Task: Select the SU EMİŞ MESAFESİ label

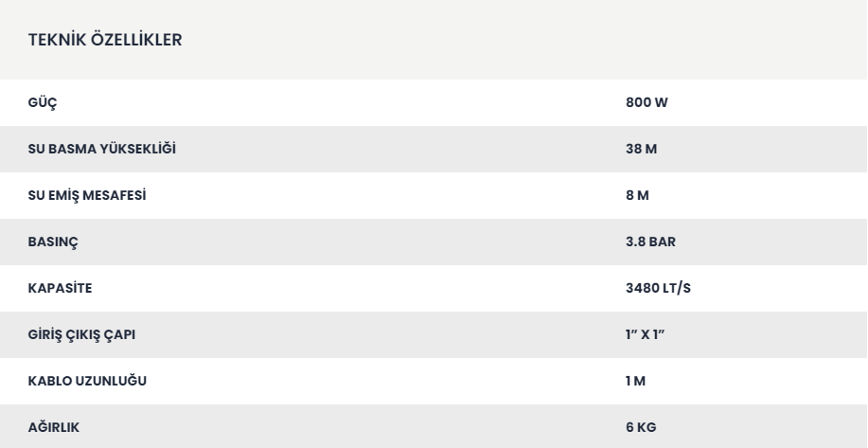Action: 87,195
